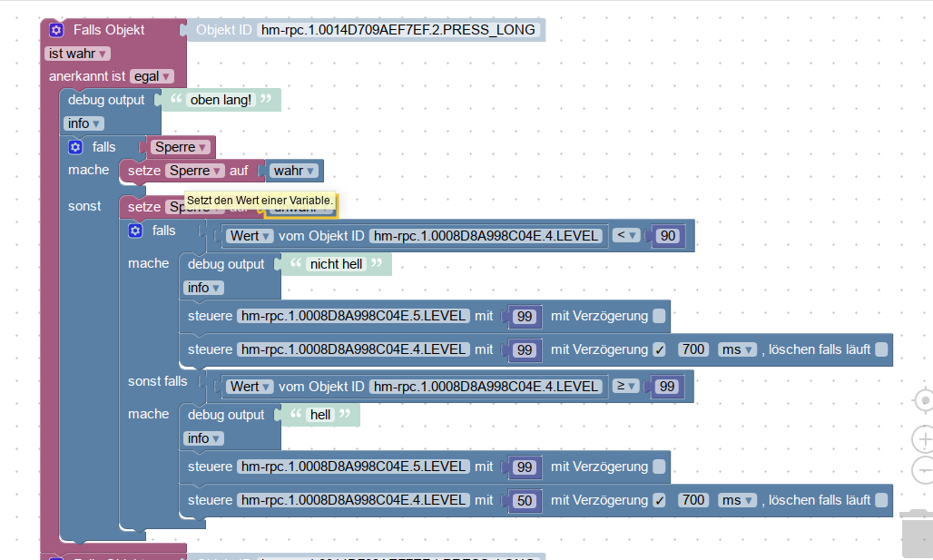Edit 700 delay on 4.LEVEL 50 block
Viewport: 933px width, 560px height.
[x=693, y=500]
